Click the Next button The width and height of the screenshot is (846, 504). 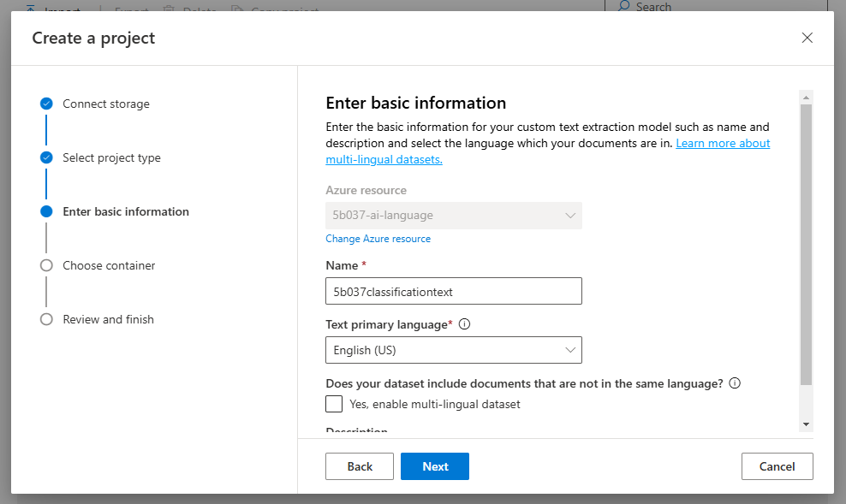point(435,466)
